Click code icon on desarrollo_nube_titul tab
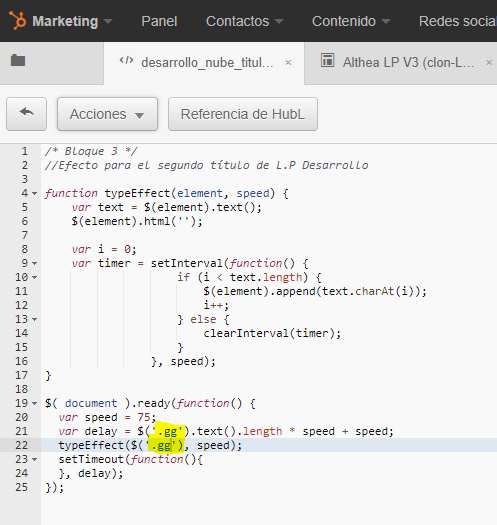 tap(126, 61)
